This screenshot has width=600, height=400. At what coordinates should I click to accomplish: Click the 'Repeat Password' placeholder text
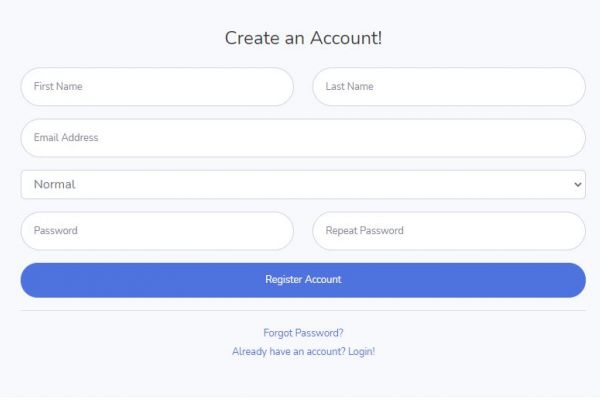pyautogui.click(x=365, y=231)
